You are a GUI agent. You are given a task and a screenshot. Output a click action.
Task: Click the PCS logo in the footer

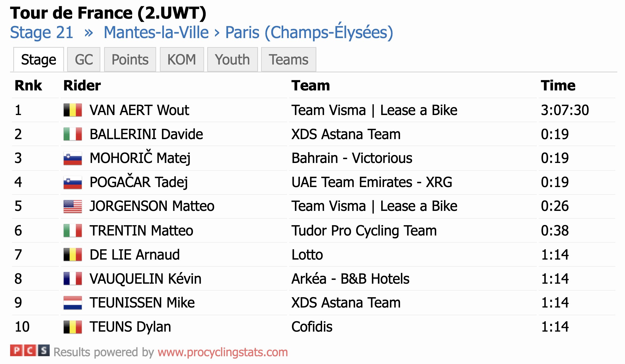30,351
